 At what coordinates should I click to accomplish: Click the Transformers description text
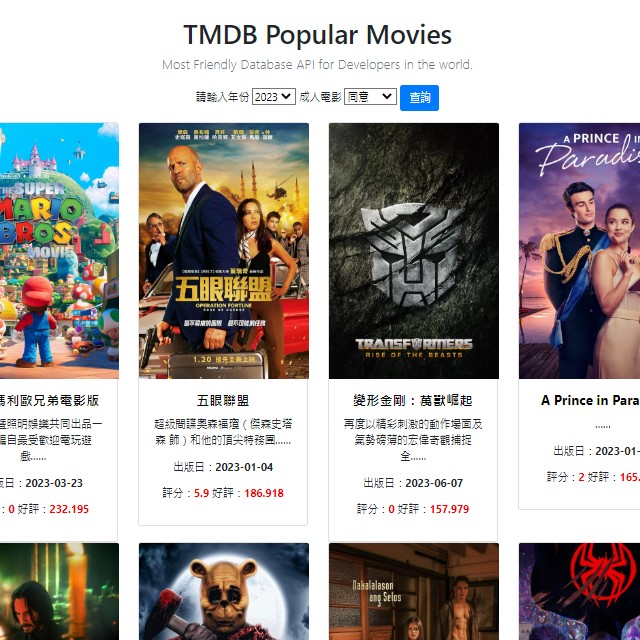(413, 440)
